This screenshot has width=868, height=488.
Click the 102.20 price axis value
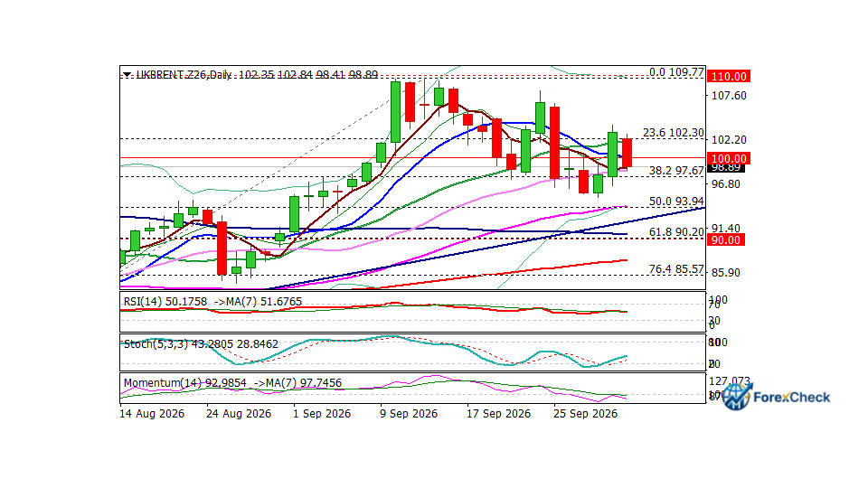729,140
